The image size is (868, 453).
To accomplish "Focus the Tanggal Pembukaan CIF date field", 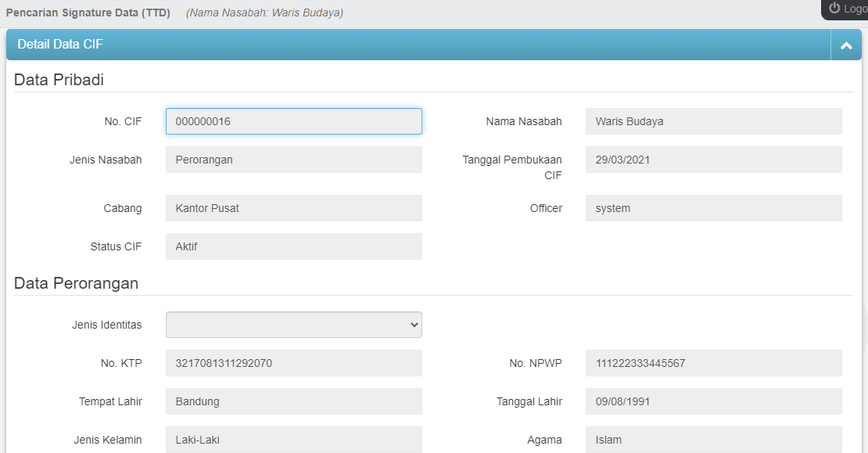I will pyautogui.click(x=713, y=160).
